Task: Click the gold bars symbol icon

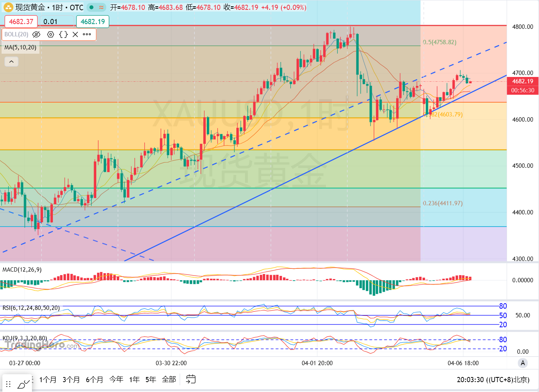Action: click(x=8, y=7)
